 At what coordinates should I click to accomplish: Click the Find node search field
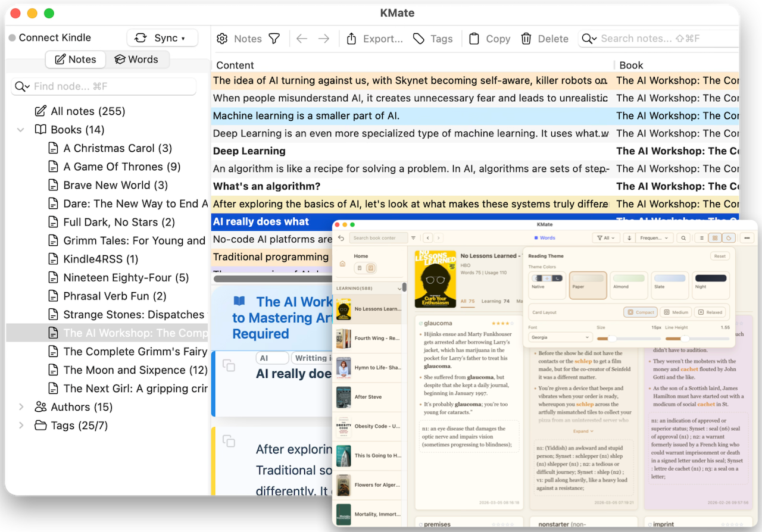pyautogui.click(x=104, y=86)
